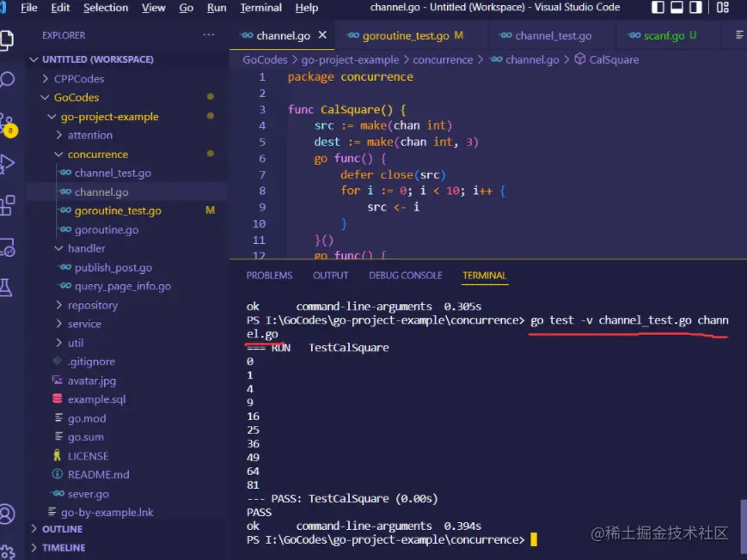Screen dimensions: 747x560
Task: Collapse the Untitled (Workspace) section
Action: (98, 59)
